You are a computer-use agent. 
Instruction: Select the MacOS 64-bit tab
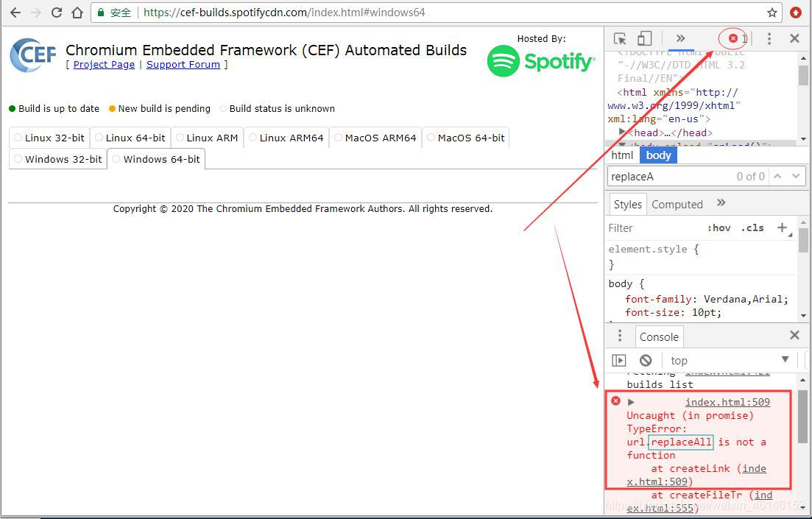(465, 138)
